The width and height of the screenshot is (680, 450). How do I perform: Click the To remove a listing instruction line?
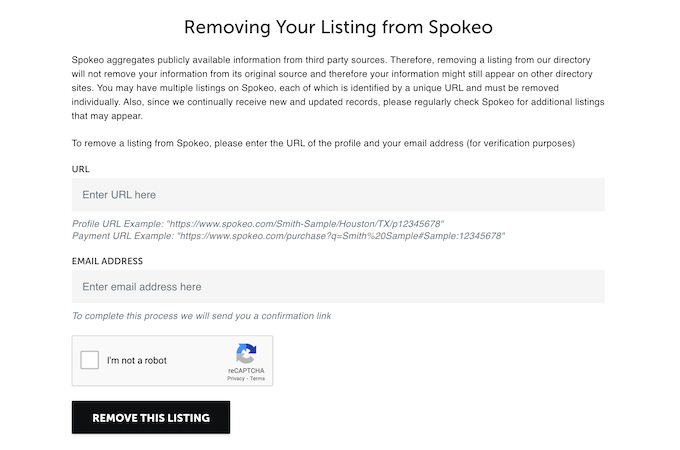[324, 143]
